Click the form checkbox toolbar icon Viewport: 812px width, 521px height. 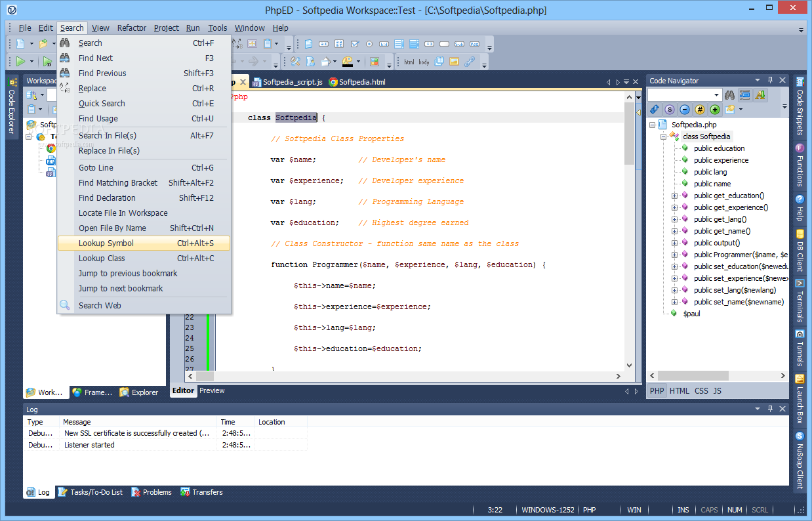[355, 44]
